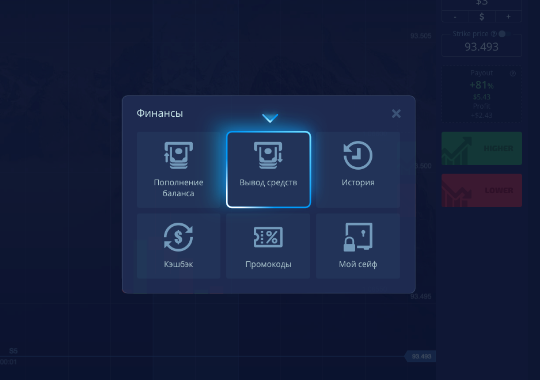This screenshot has height=380, width=540.
Task: Click the 93.493 price marker on chart
Action: (x=421, y=356)
